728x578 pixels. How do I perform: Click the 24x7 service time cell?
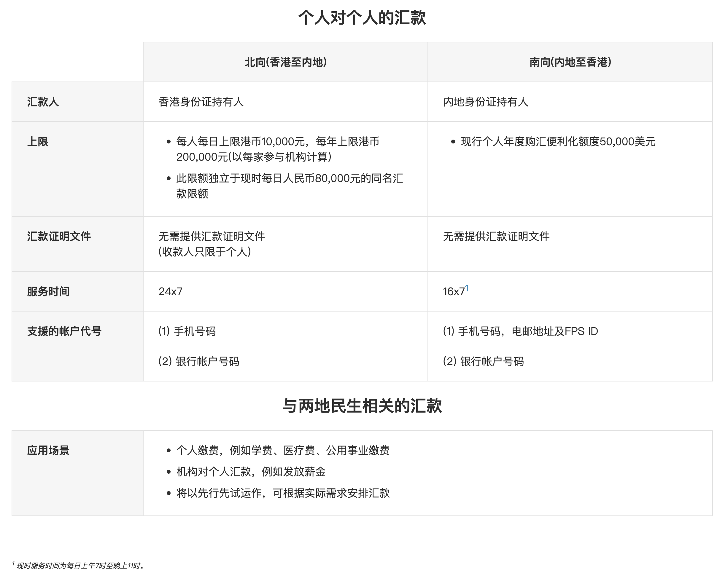pos(170,292)
